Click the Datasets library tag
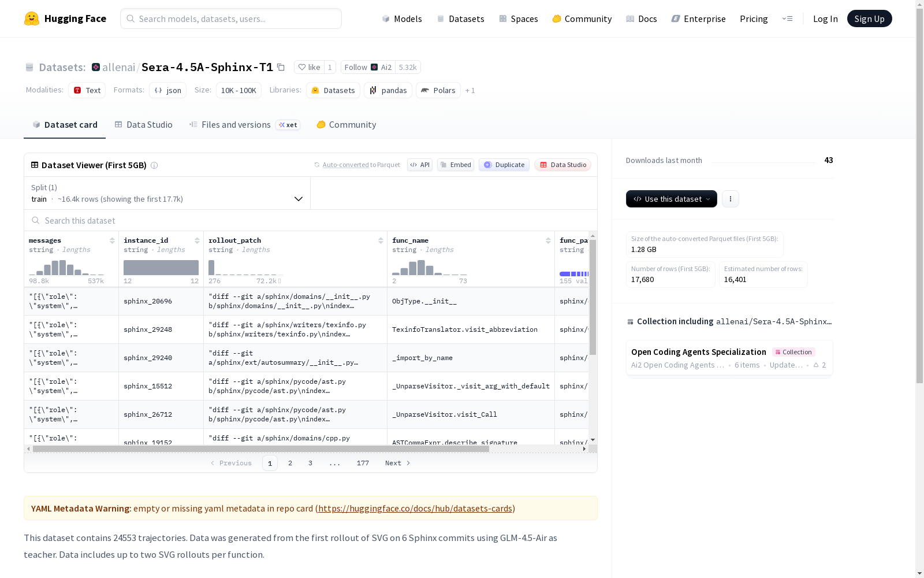This screenshot has width=924, height=578. coord(333,90)
